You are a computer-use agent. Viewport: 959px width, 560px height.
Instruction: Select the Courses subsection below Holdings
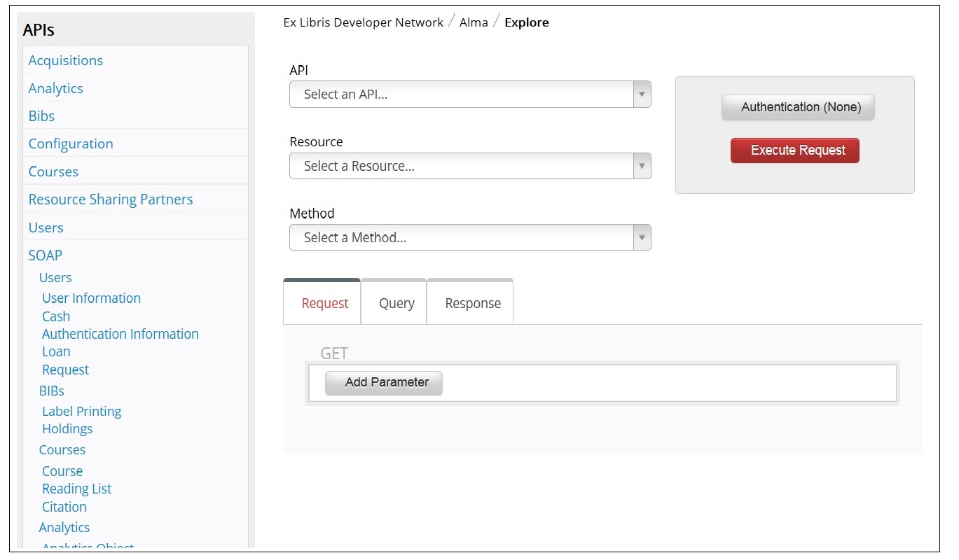(62, 449)
